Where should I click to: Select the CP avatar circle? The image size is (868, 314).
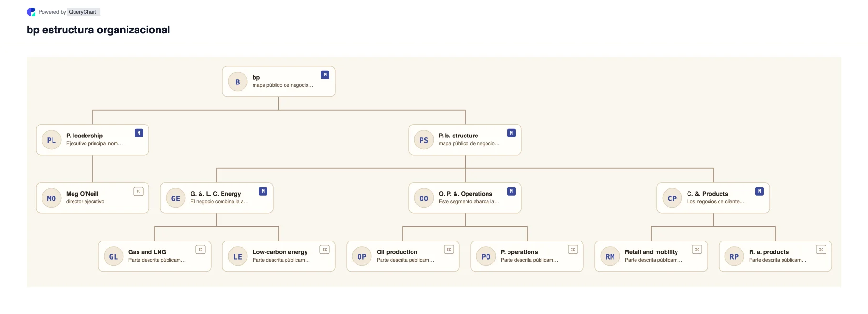pyautogui.click(x=672, y=198)
